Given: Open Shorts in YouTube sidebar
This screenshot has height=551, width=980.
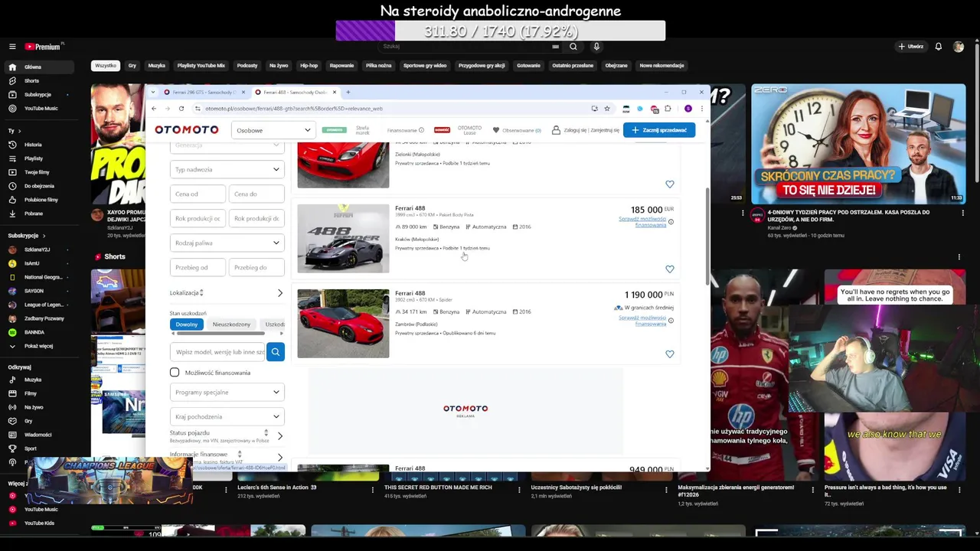Looking at the screenshot, I should point(38,80).
